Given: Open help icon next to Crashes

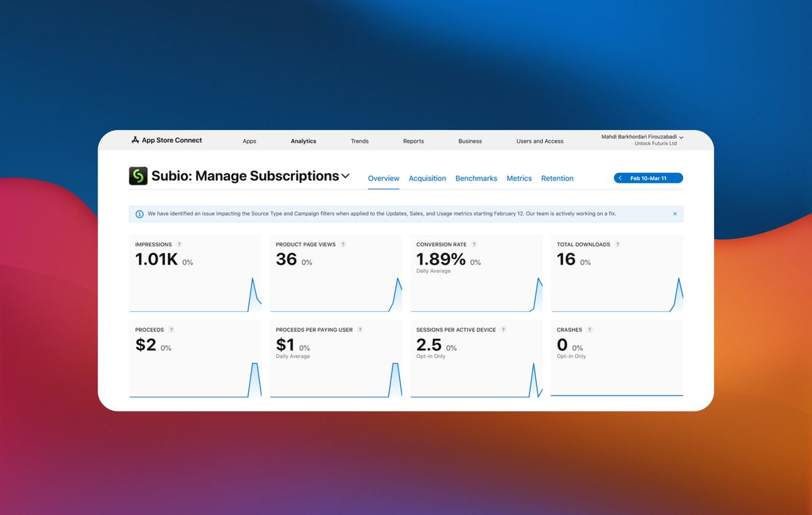Looking at the screenshot, I should tap(589, 330).
